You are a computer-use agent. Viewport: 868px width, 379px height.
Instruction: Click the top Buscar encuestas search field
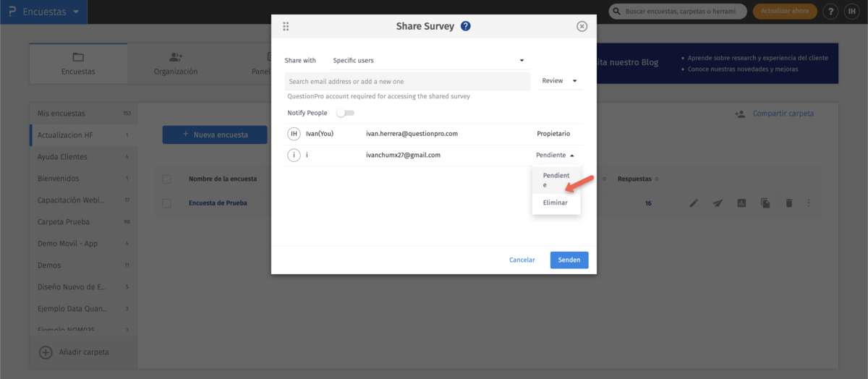[677, 12]
